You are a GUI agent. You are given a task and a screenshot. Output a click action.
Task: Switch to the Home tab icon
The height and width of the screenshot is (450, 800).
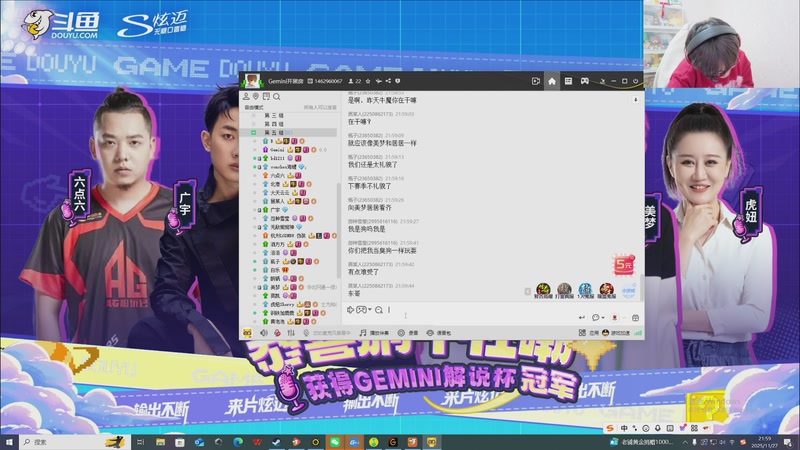pos(552,81)
